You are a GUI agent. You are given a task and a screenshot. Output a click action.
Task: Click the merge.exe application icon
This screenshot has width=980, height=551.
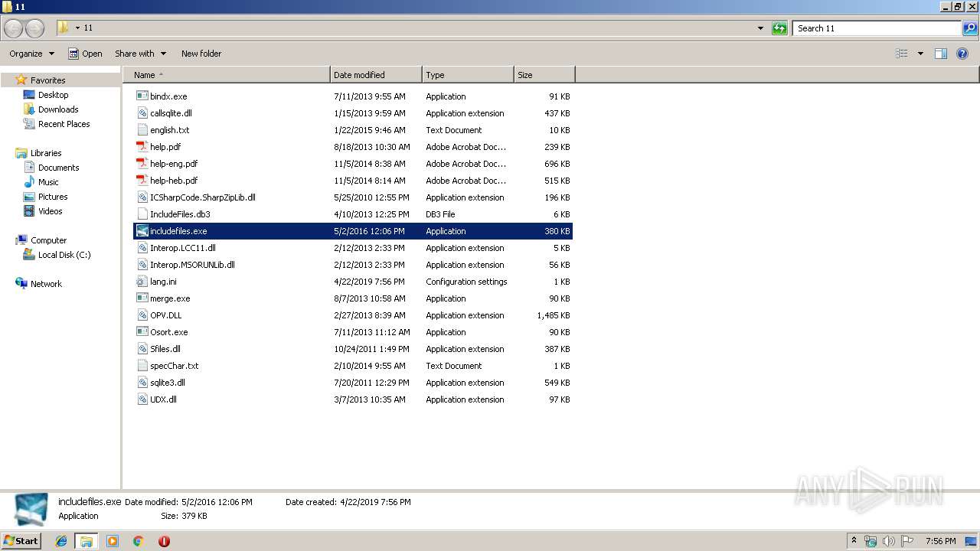click(142, 298)
